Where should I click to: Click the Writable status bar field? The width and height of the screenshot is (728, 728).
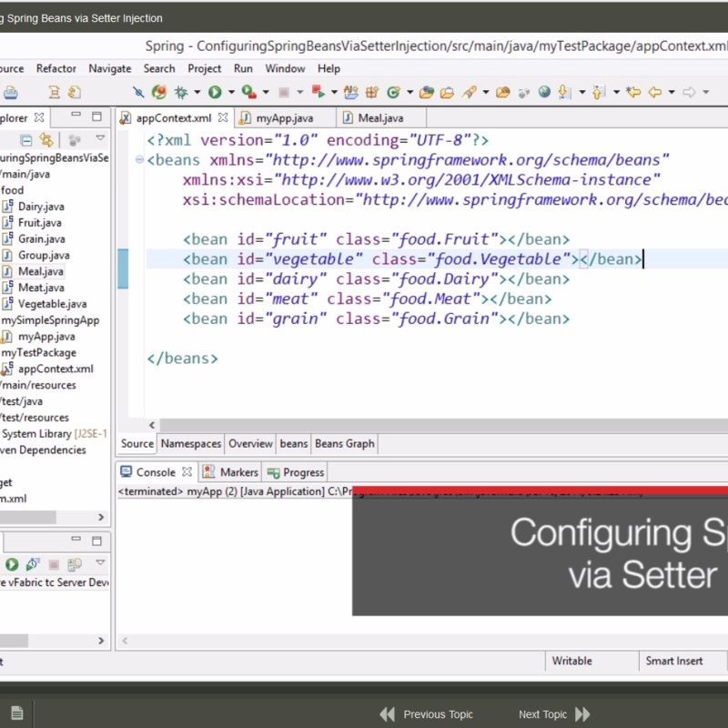(x=572, y=662)
